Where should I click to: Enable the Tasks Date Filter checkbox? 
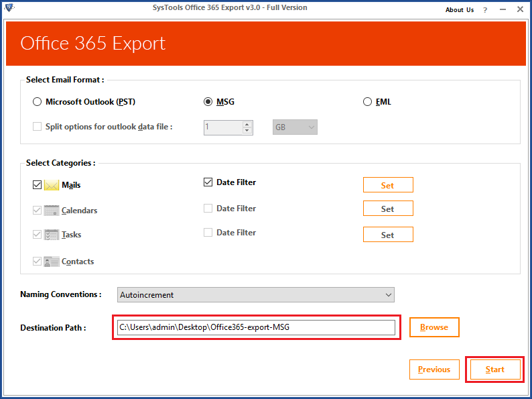208,233
